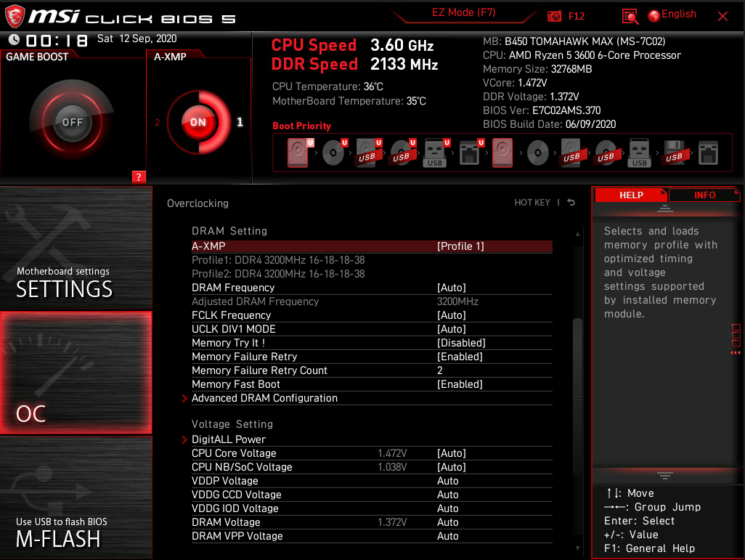Viewport: 745px width, 560px height.
Task: Click the GAME BOOST label
Action: (37, 57)
